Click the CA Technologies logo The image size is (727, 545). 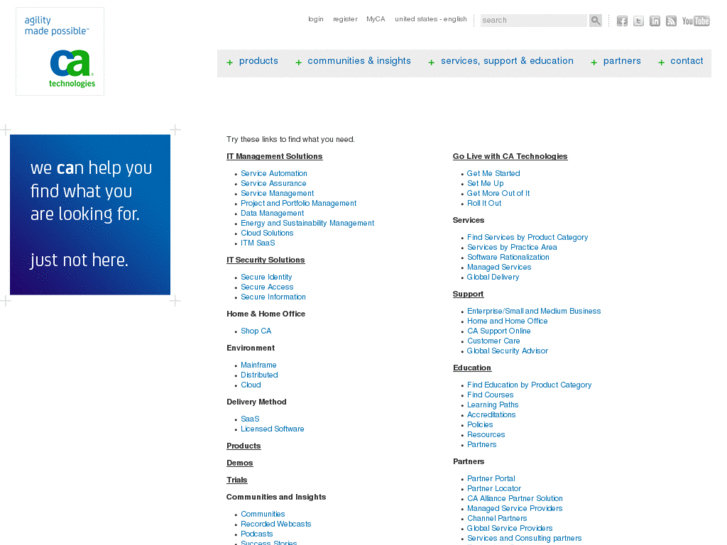point(60,51)
